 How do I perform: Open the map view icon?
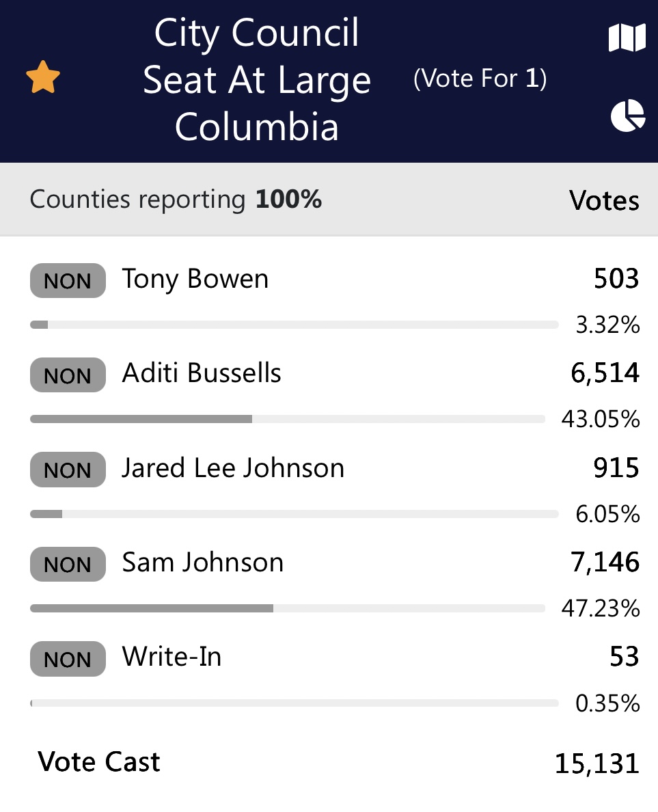626,38
